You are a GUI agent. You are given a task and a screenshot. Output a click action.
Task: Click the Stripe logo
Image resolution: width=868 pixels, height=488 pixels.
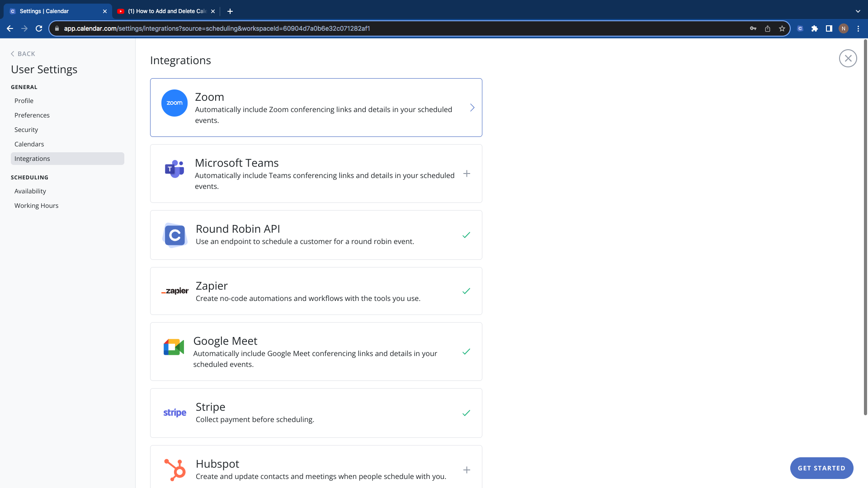pyautogui.click(x=175, y=413)
